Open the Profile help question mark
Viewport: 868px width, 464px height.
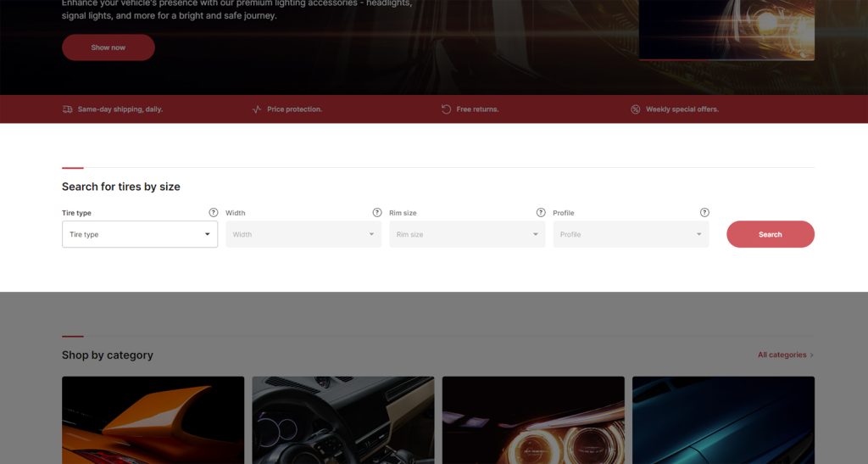click(704, 213)
